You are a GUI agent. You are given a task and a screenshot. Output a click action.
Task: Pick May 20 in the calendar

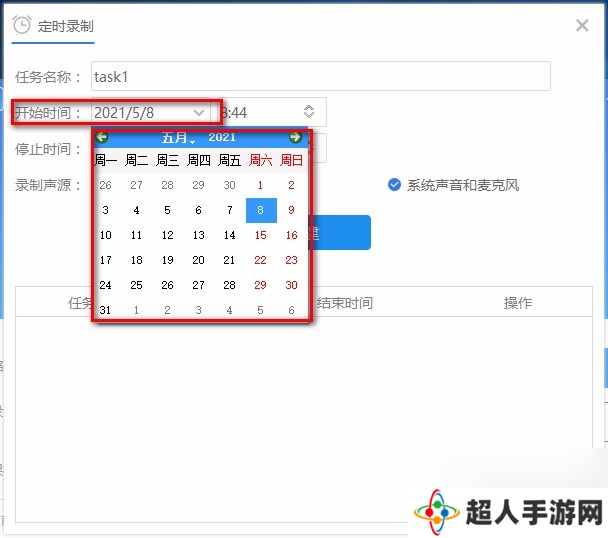click(199, 260)
